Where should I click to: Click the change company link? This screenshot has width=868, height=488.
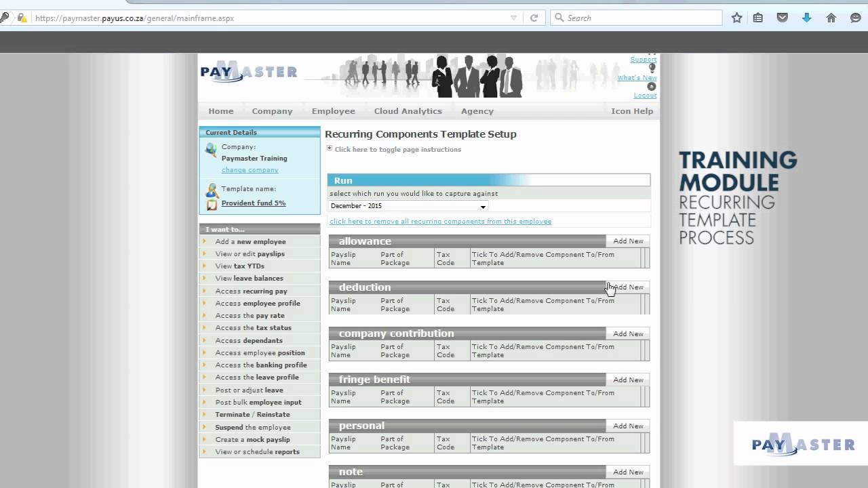(x=250, y=170)
